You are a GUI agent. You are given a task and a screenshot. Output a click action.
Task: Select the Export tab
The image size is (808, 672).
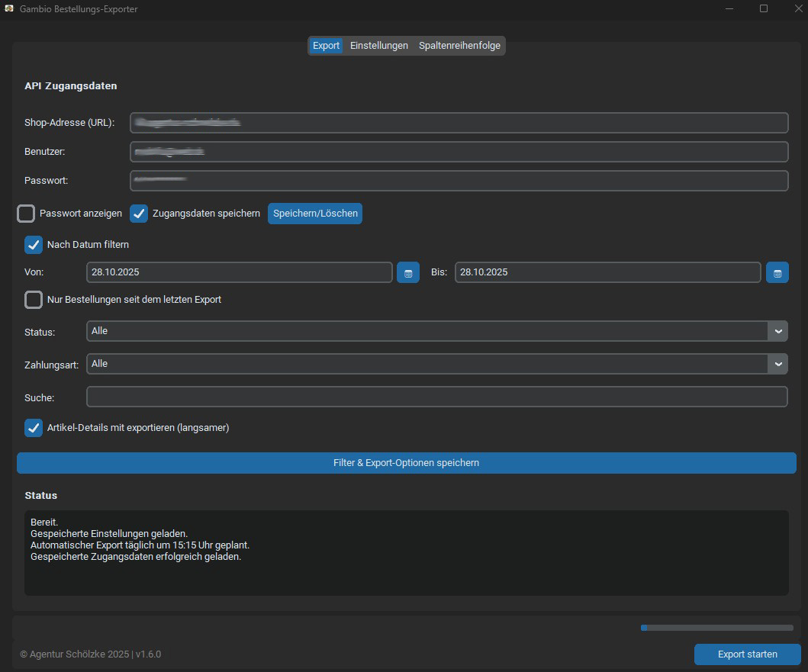pos(326,46)
